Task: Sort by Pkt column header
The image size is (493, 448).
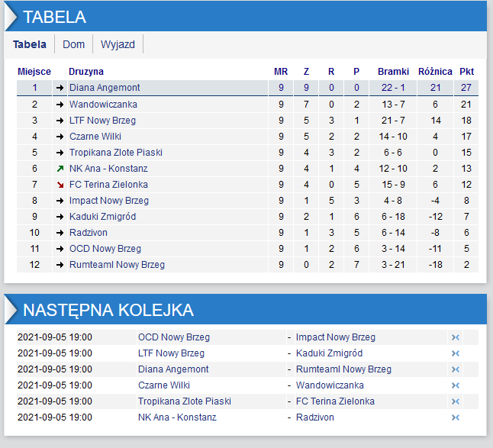Action: 466,72
